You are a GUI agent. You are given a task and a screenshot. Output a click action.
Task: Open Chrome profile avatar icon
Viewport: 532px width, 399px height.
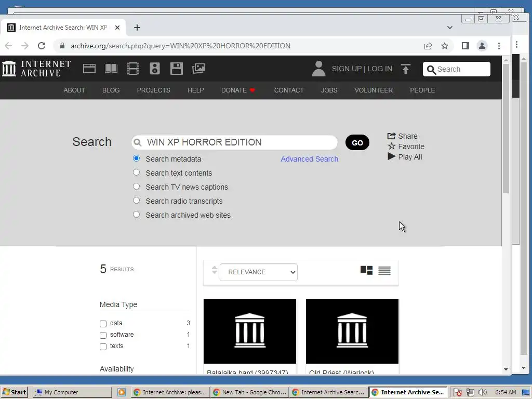[482, 46]
